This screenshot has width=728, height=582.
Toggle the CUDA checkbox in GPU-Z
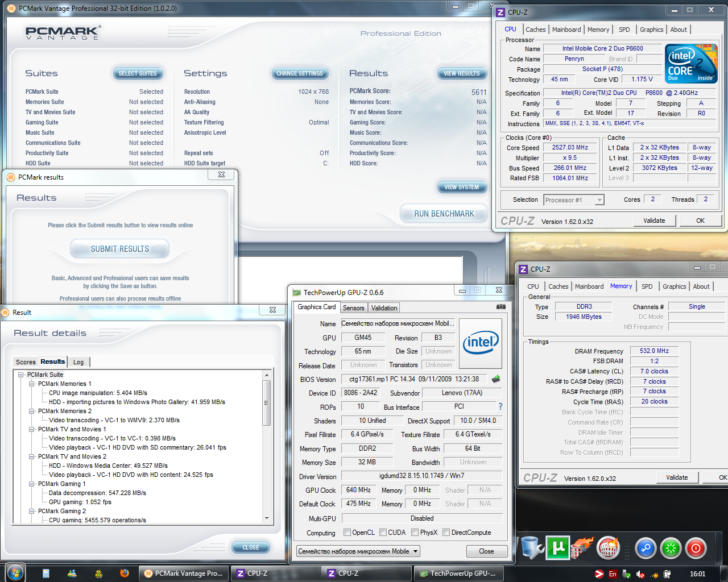coord(383,533)
